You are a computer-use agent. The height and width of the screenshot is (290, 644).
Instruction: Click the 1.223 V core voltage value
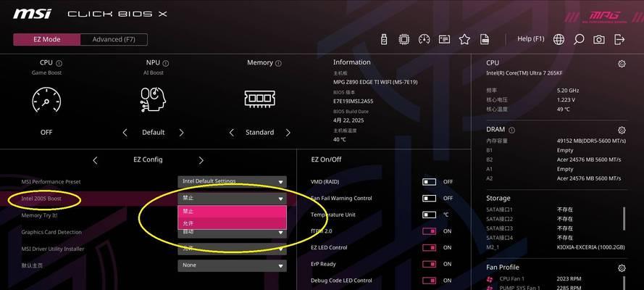coord(566,100)
